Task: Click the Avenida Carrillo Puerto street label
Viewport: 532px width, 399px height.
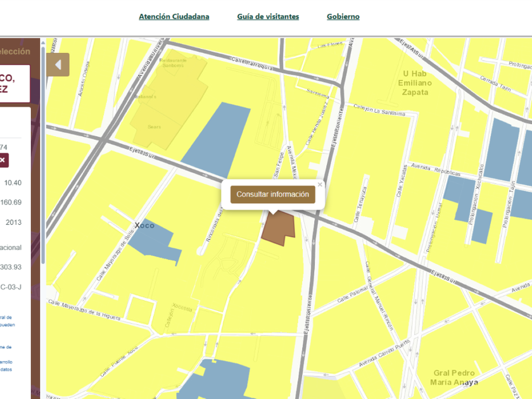Action: pyautogui.click(x=384, y=353)
